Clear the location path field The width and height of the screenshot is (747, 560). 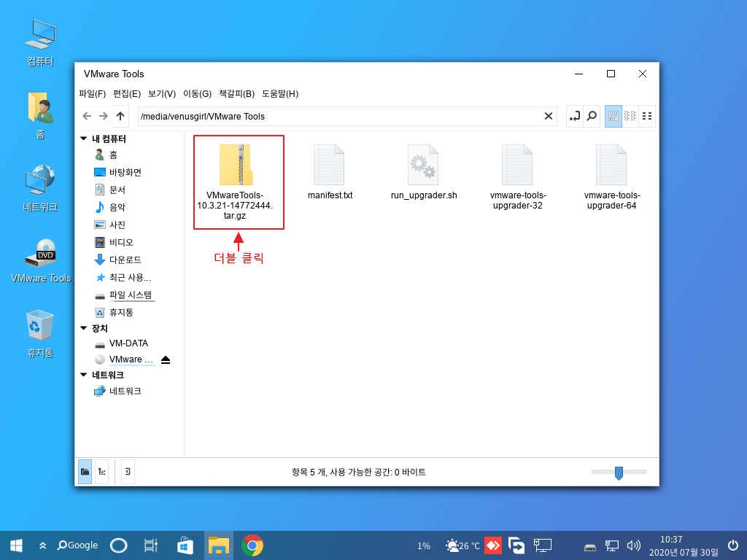click(x=549, y=116)
